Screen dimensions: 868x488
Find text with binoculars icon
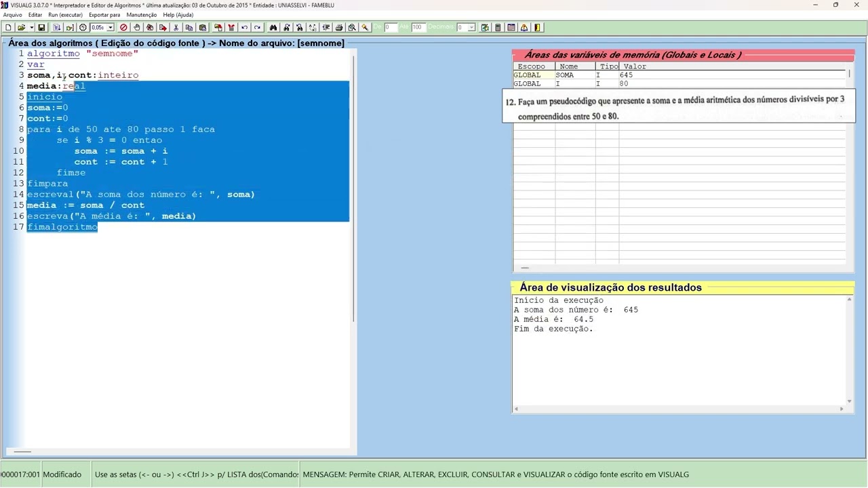pos(273,28)
